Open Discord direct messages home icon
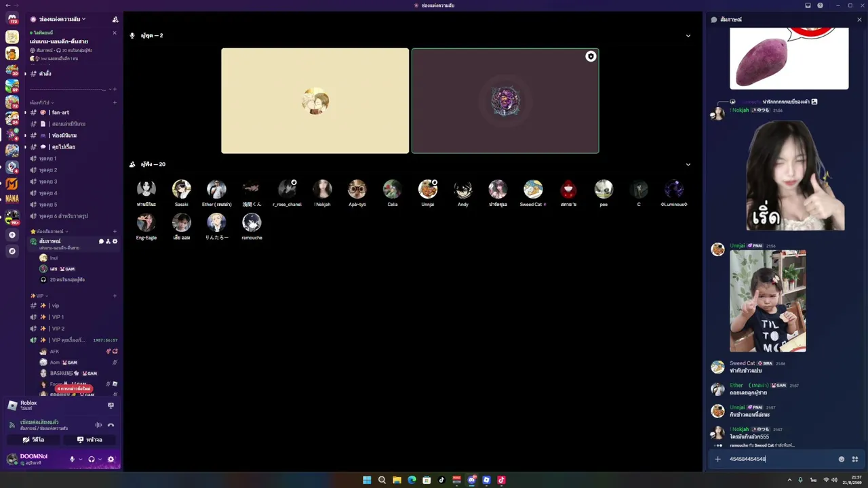This screenshot has width=868, height=488. (x=12, y=19)
